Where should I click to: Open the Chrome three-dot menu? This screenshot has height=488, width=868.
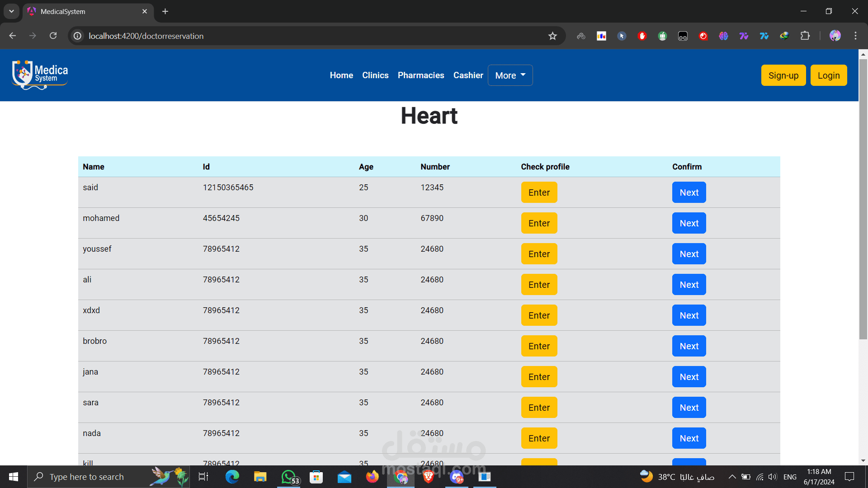click(x=855, y=36)
